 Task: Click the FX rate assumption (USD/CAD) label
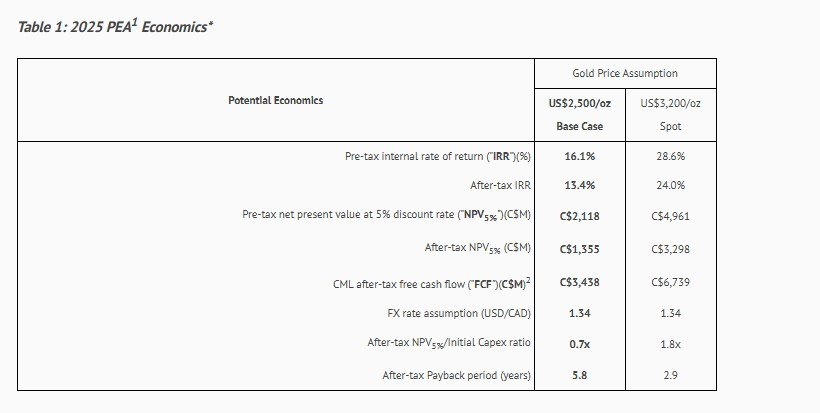[x=458, y=313]
